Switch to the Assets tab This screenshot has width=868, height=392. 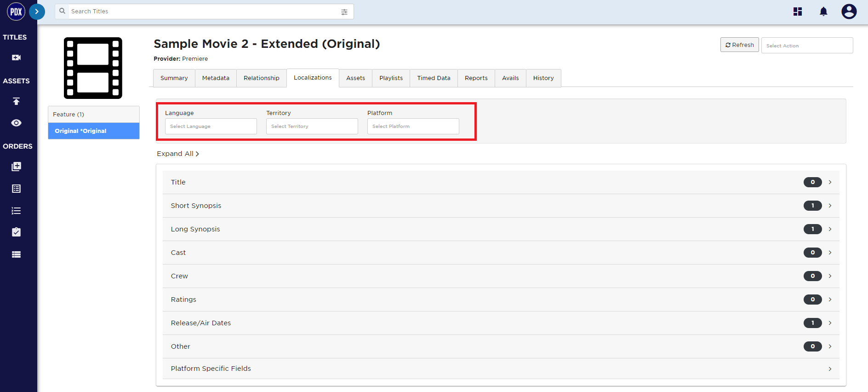356,78
